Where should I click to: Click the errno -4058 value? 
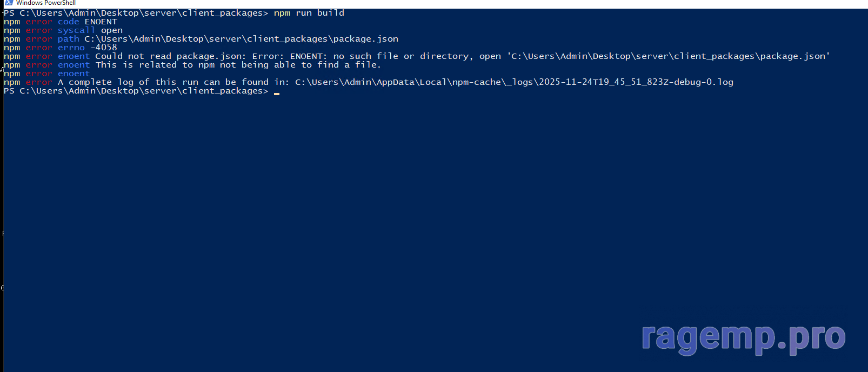104,48
